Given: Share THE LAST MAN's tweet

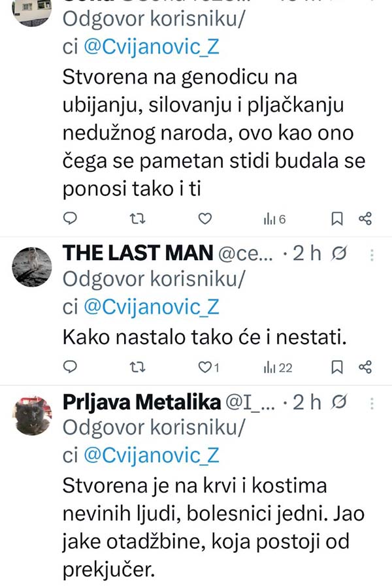Looking at the screenshot, I should tap(366, 368).
